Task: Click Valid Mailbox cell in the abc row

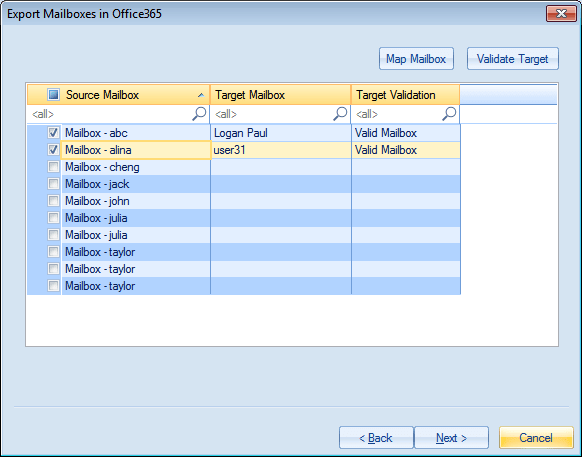Action: tap(406, 133)
